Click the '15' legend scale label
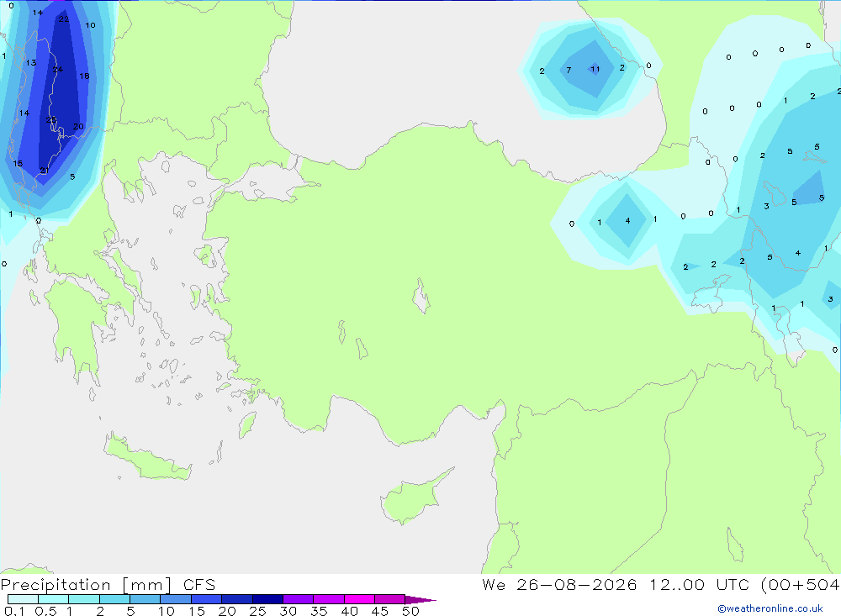 (x=197, y=611)
